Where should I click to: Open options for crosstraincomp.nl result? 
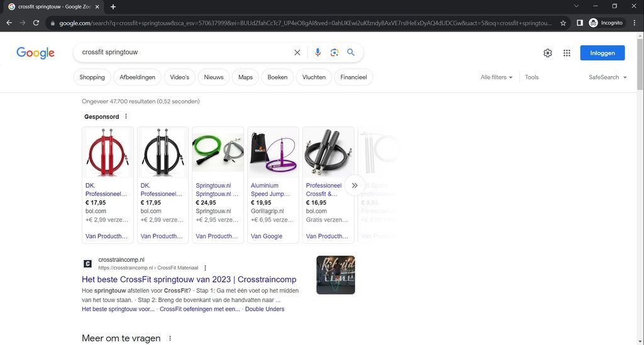[206, 268]
